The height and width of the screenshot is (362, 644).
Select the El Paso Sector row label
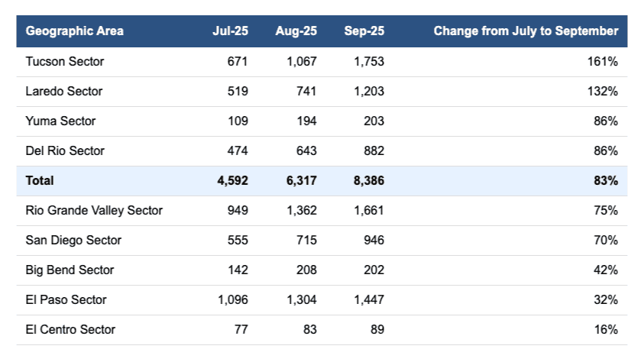(66, 299)
